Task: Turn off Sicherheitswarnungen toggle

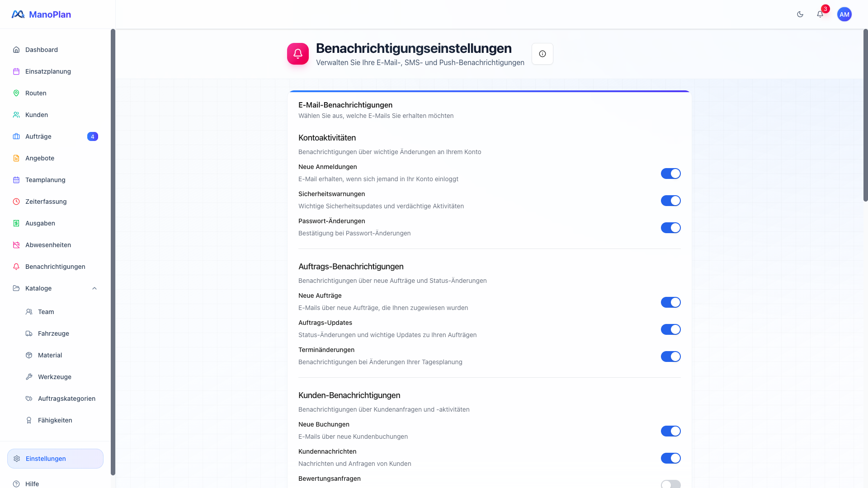Action: [x=670, y=201]
